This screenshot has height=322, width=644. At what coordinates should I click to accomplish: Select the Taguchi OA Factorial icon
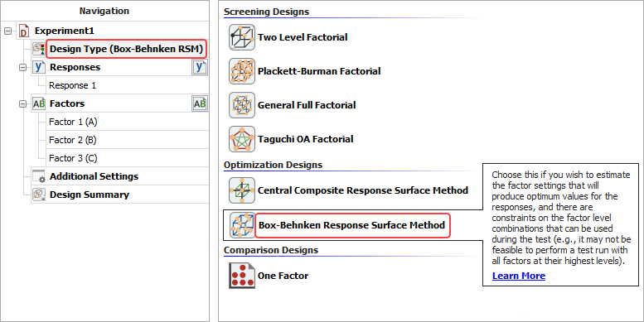[242, 139]
